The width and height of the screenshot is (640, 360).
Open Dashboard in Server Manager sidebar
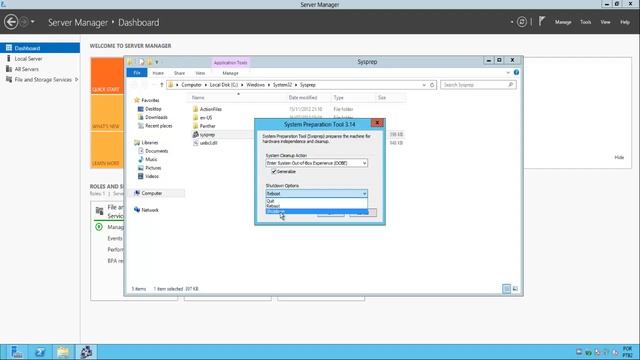click(x=40, y=48)
